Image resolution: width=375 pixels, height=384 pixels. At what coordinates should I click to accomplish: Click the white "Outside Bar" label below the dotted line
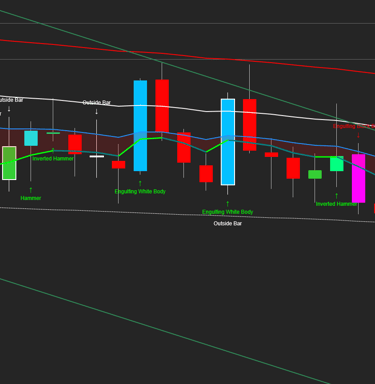pyautogui.click(x=228, y=223)
